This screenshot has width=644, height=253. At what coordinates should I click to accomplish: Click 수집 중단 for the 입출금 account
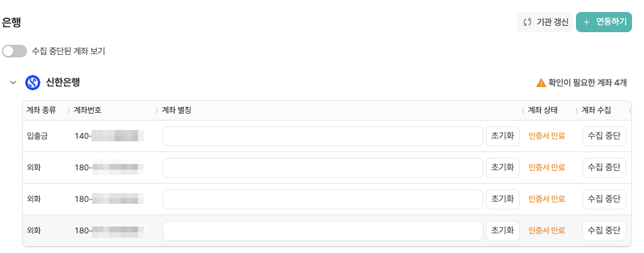604,136
